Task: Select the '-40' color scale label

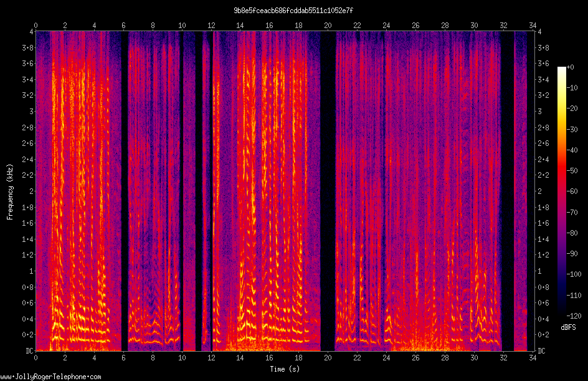Action: coord(572,150)
